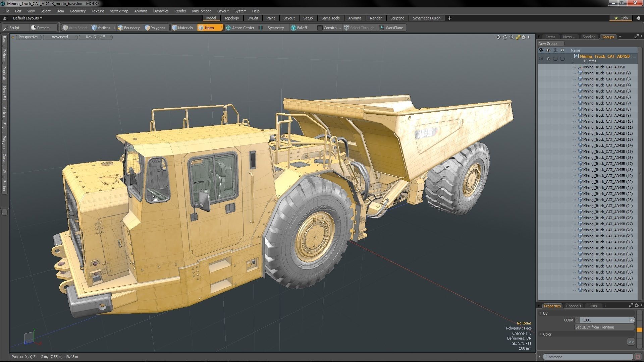
Task: Open the Ray GL: Off dropdown
Action: [95, 37]
